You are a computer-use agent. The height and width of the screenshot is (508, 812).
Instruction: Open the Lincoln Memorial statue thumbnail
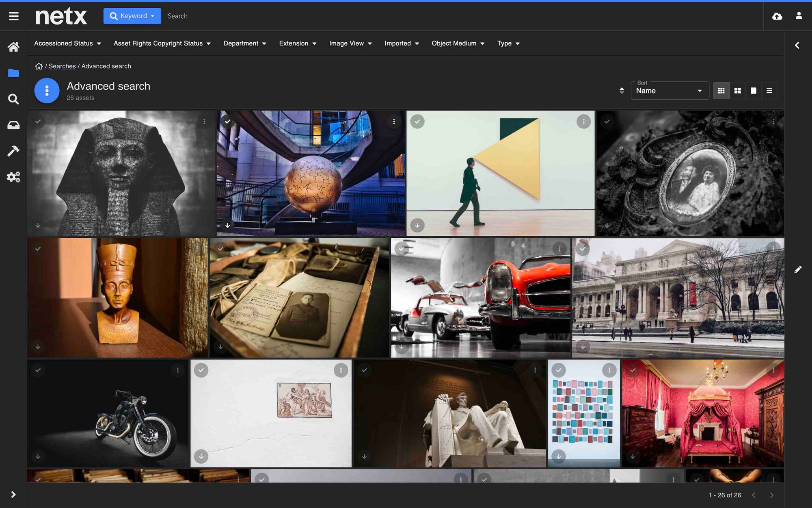click(x=449, y=413)
